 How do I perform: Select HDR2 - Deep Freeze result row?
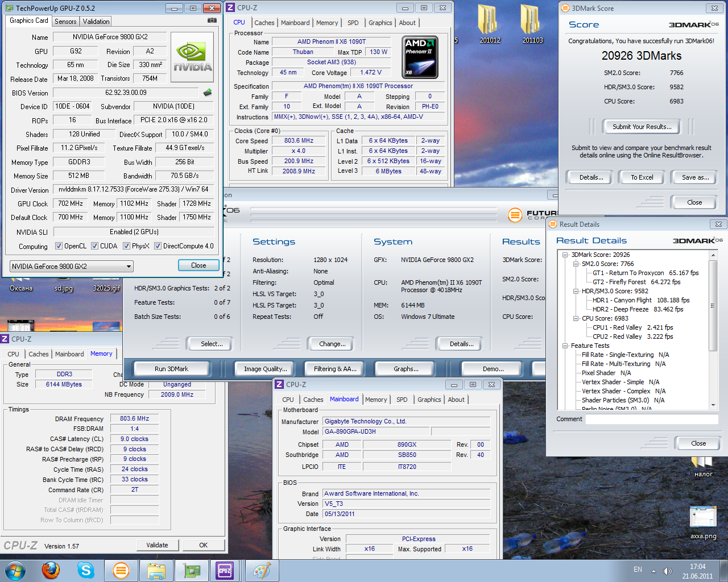(638, 309)
